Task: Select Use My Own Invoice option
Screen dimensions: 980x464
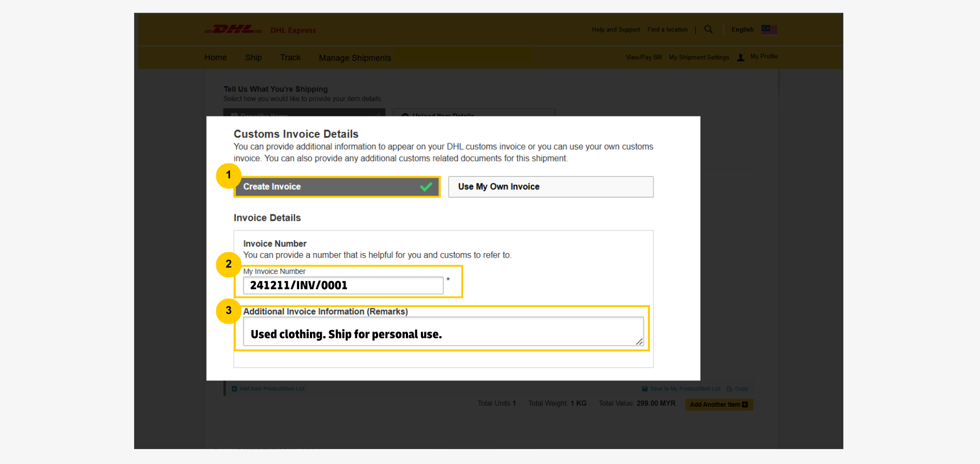Action: coord(551,187)
